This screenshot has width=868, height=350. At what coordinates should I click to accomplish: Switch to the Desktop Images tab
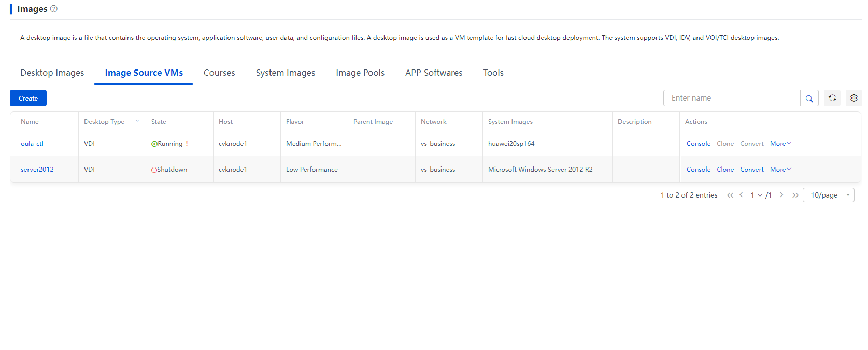(x=52, y=73)
